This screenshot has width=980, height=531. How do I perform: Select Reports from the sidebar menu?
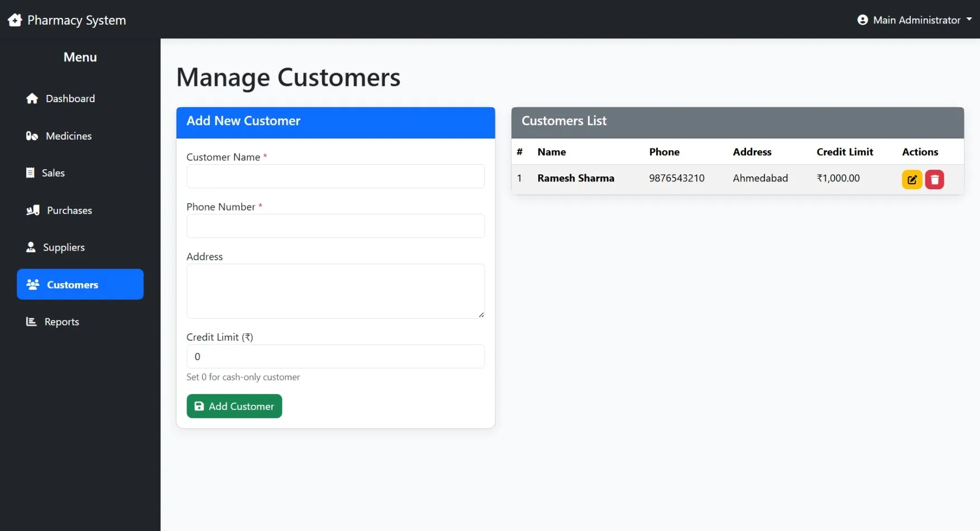pos(61,322)
